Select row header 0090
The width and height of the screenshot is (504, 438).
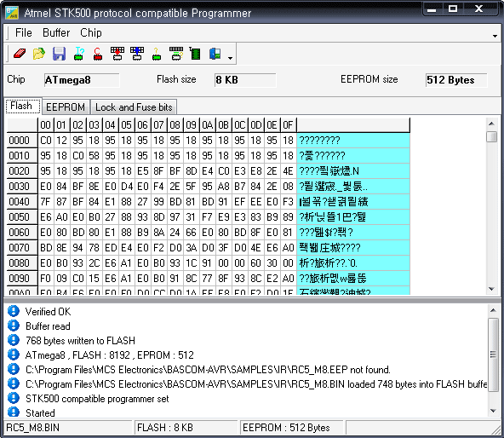tap(22, 279)
